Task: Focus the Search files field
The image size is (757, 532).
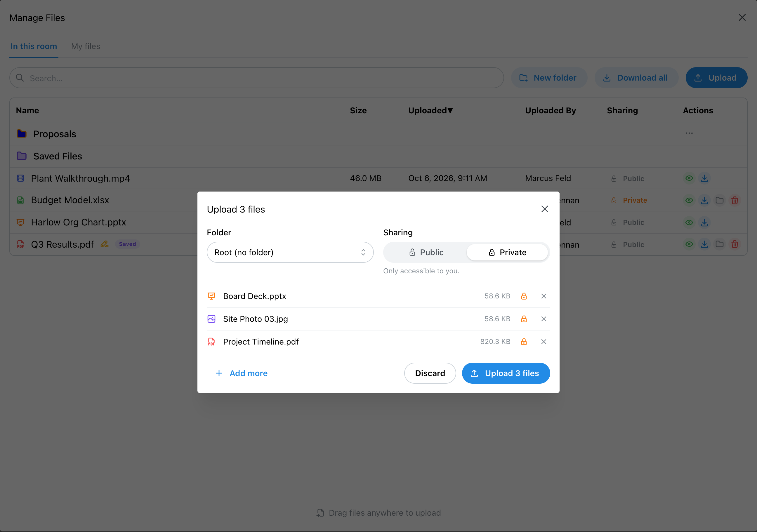Action: (x=256, y=78)
